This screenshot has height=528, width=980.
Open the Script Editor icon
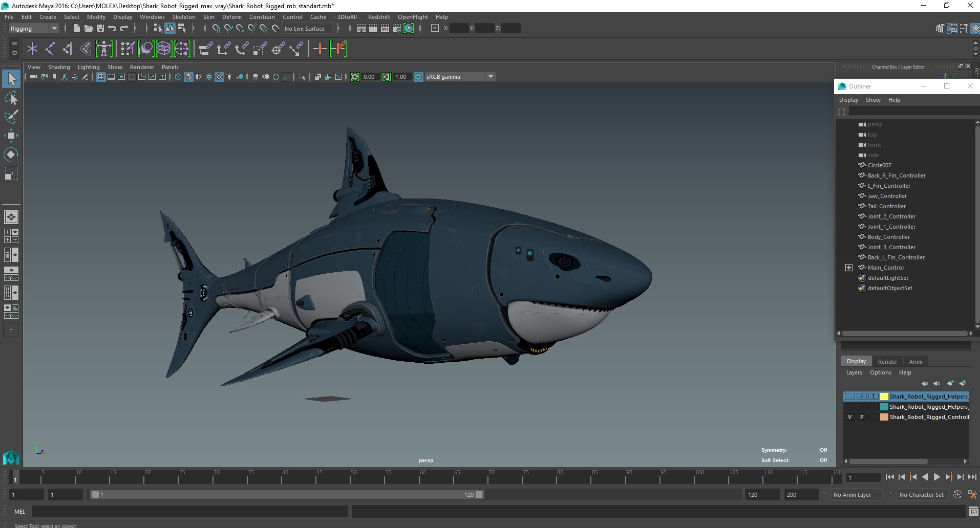pos(973,512)
